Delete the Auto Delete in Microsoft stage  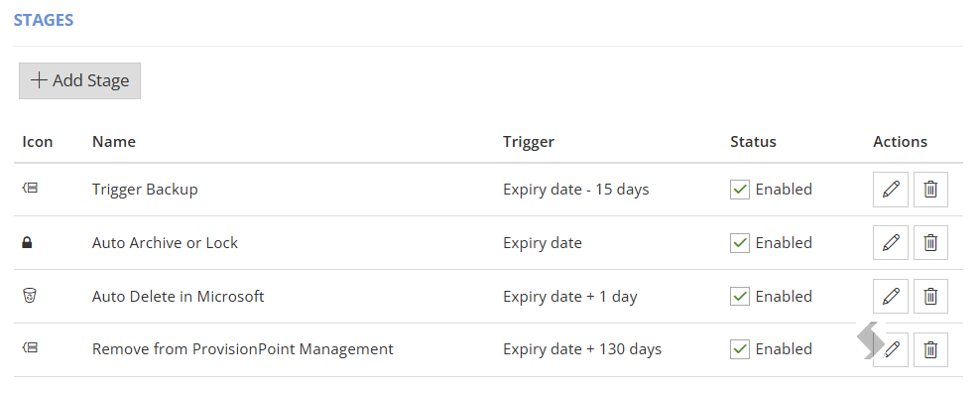[930, 296]
